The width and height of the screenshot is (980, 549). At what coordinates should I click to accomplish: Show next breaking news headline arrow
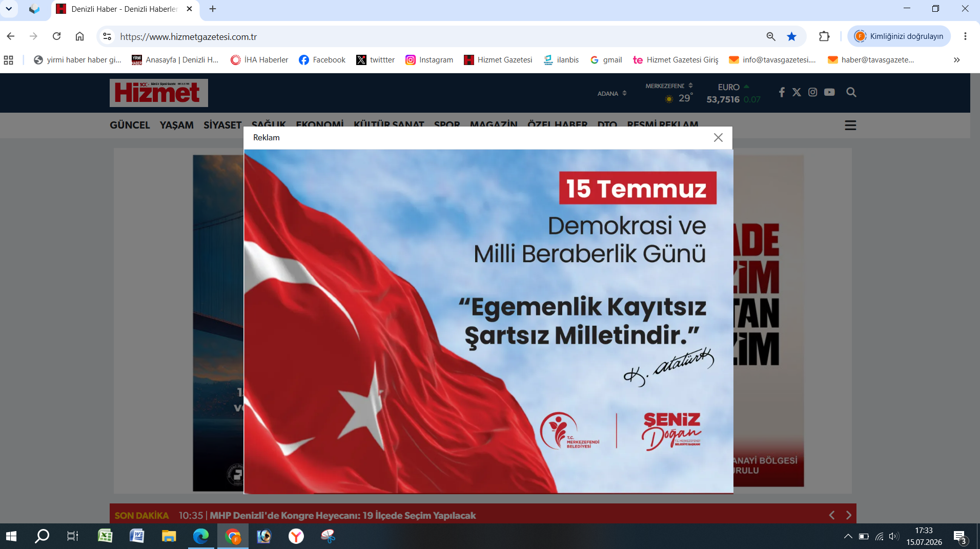tap(848, 515)
